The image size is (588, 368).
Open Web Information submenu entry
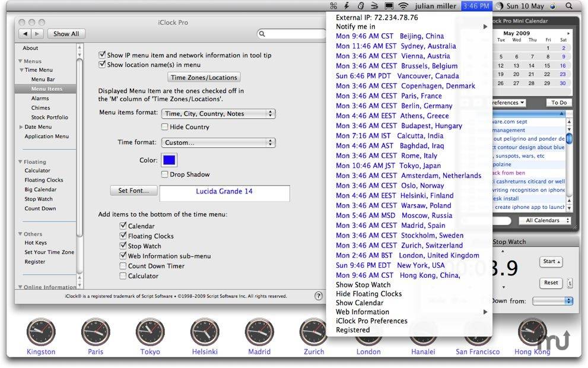pos(409,312)
